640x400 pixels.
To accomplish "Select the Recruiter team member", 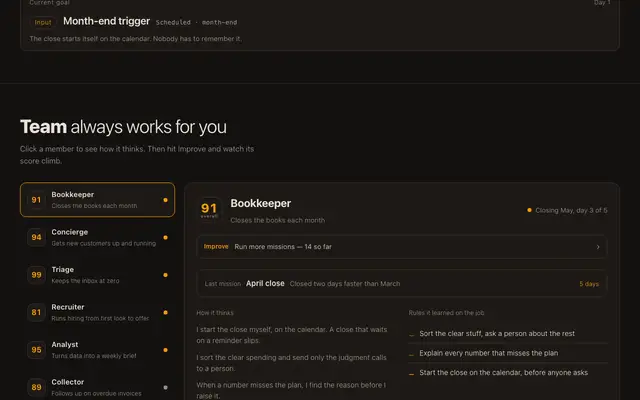I will point(97,312).
